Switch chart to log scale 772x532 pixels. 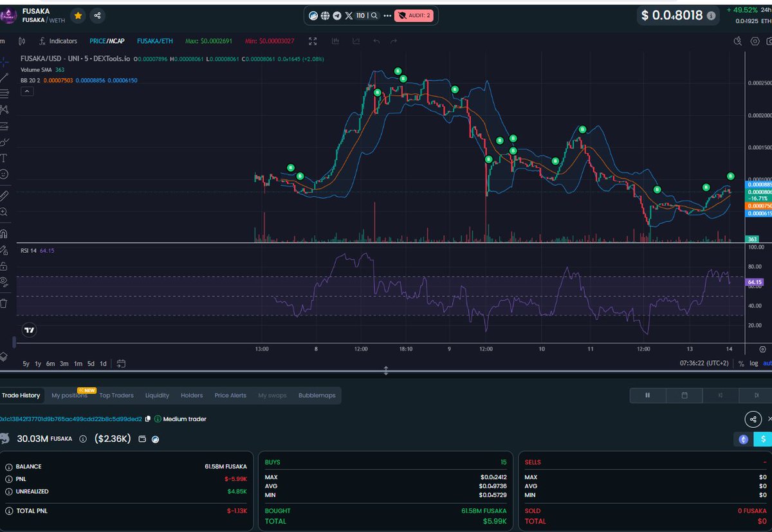[x=754, y=363]
